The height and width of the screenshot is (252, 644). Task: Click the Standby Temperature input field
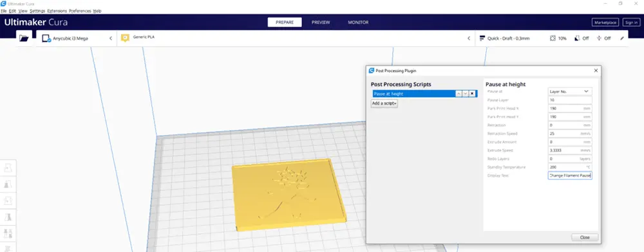click(x=570, y=167)
